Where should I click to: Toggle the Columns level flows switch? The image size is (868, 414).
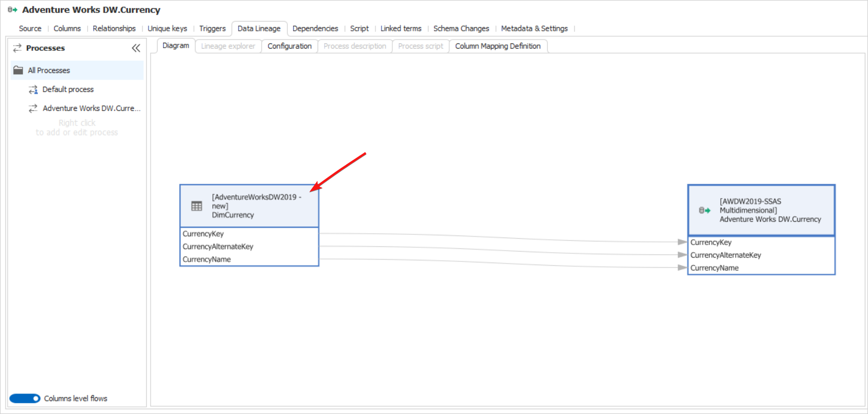tap(25, 398)
